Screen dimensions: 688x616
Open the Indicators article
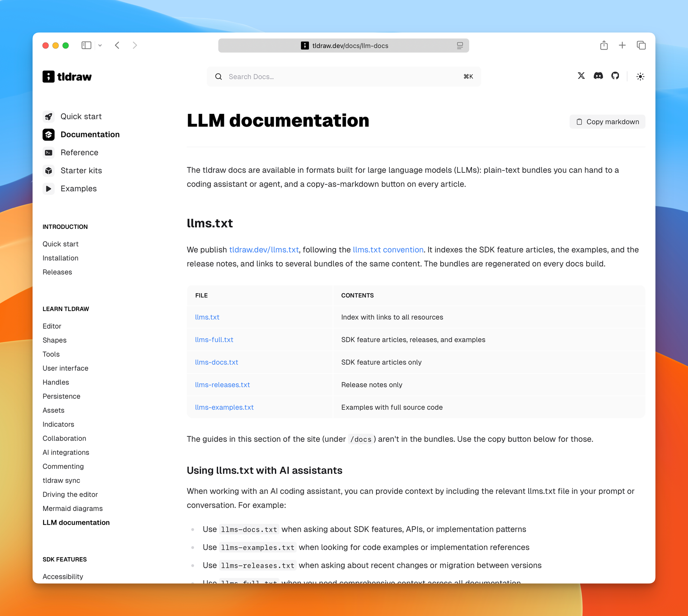[x=58, y=424]
